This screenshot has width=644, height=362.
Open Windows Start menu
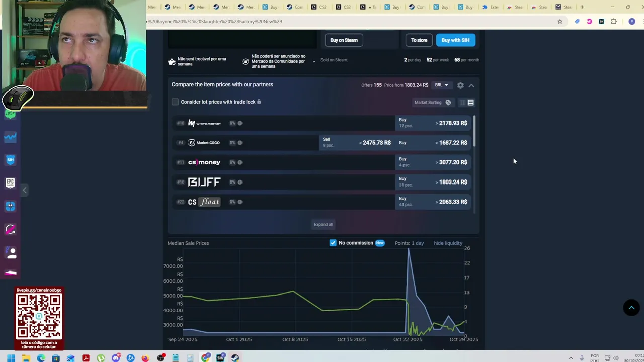[11, 358]
